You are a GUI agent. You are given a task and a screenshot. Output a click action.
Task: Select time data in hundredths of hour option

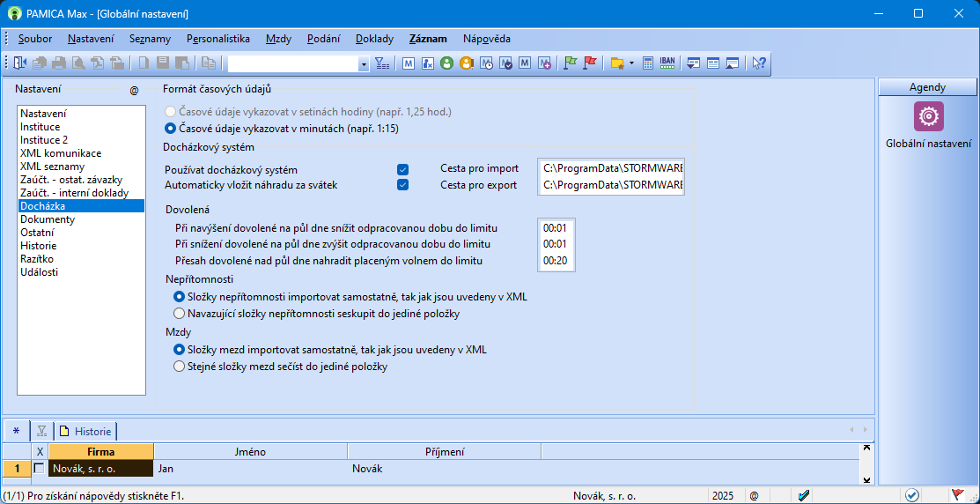click(x=169, y=113)
